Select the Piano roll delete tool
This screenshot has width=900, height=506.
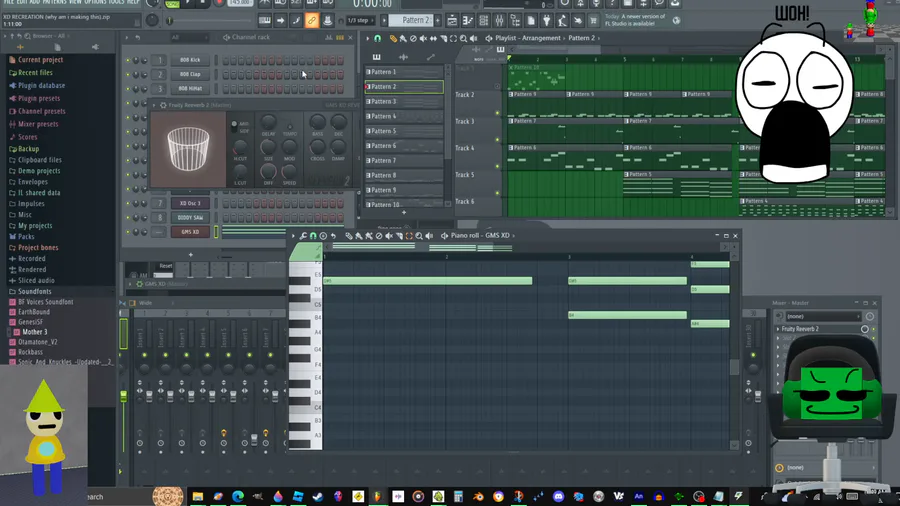(x=379, y=236)
